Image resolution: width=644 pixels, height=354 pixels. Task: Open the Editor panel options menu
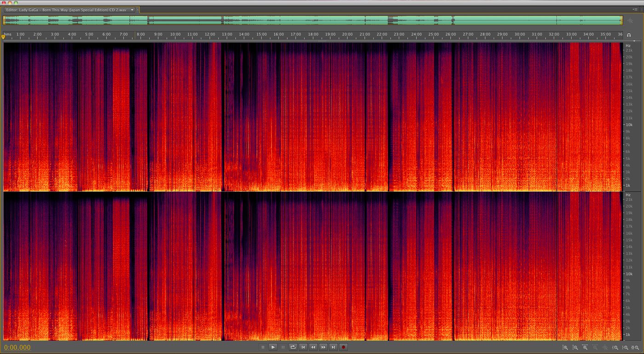635,9
